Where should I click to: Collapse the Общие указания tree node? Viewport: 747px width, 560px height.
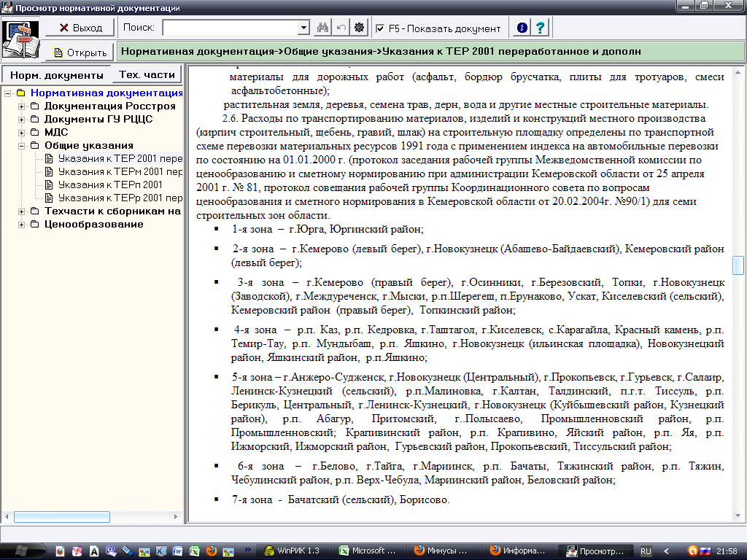[21, 146]
